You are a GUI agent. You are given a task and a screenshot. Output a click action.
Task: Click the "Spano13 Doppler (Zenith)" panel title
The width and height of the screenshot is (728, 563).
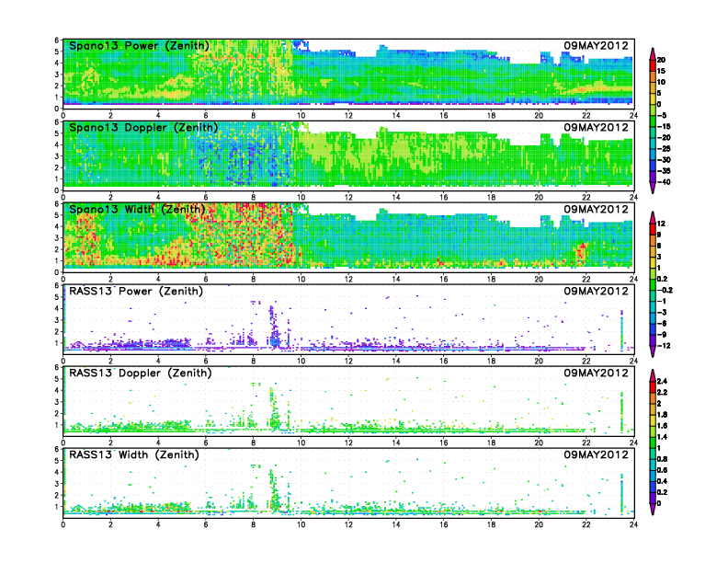point(143,128)
